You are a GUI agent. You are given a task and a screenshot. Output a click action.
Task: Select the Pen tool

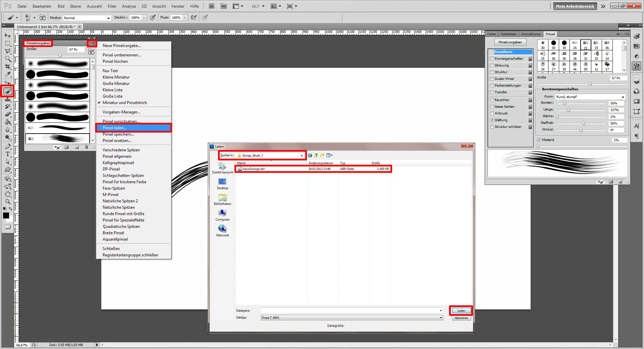7,147
